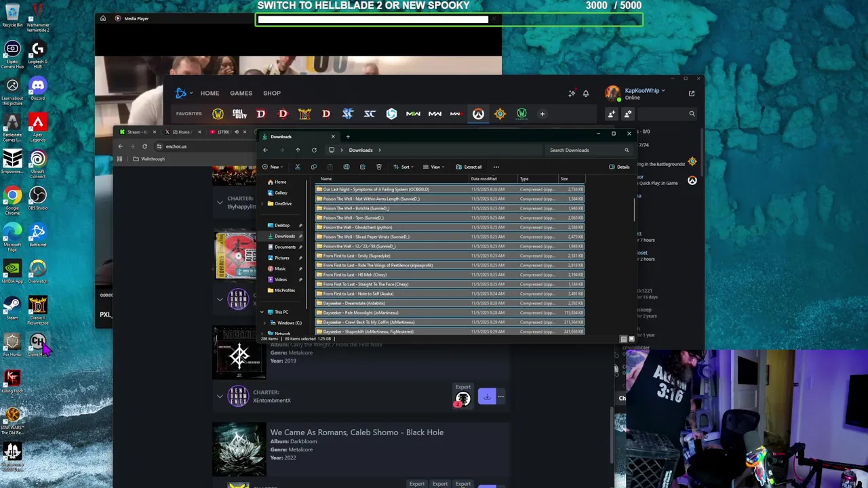This screenshot has height=488, width=868.
Task: Expand OneDrive in Explorer sidebar
Action: (262, 203)
